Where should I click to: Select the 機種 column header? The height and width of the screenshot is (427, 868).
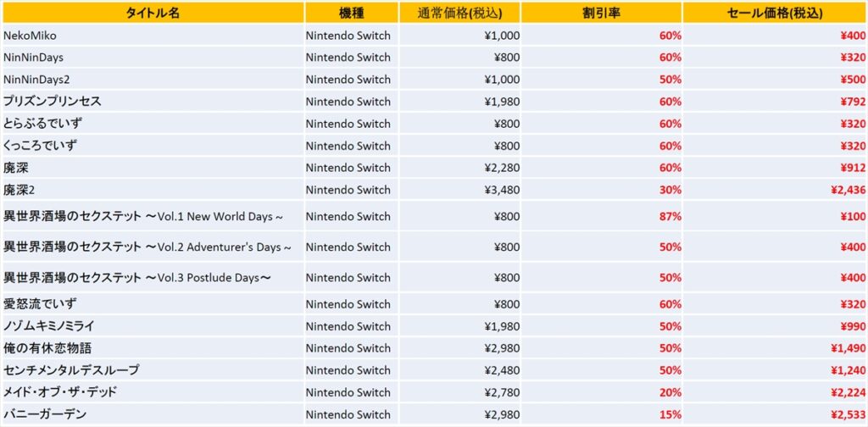(x=352, y=14)
